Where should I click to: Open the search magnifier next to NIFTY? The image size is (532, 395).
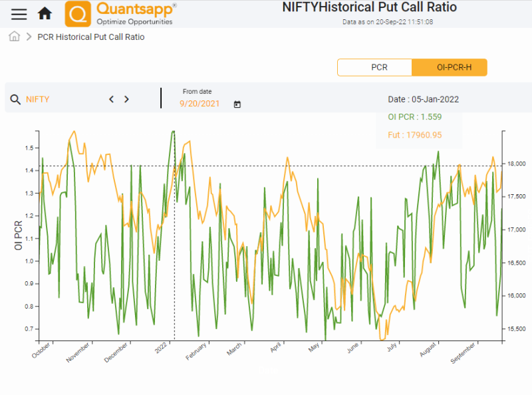click(x=15, y=98)
